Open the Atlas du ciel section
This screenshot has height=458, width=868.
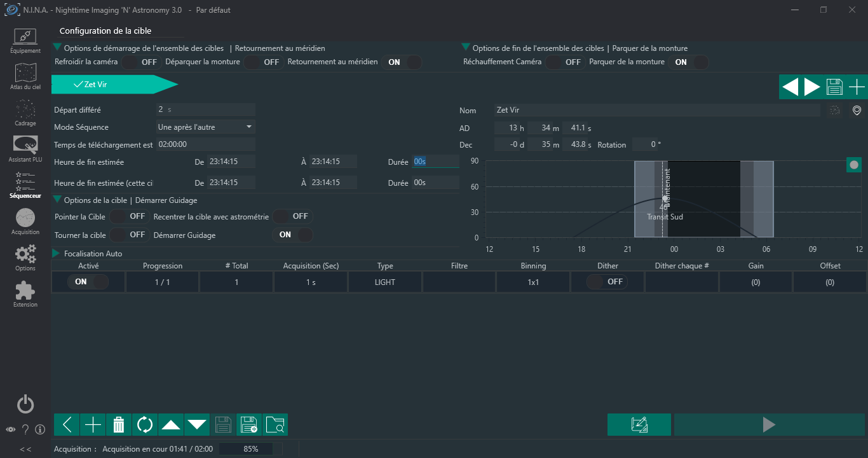(25, 77)
